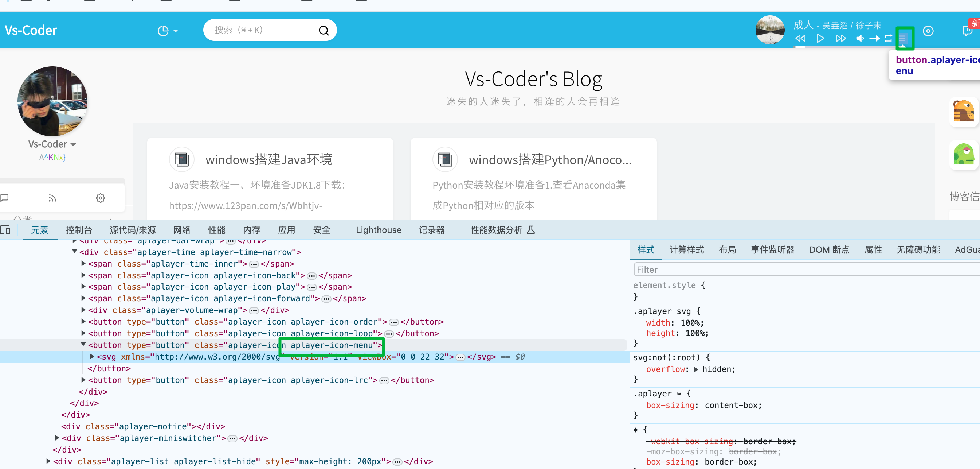Click the book icon of Java article
This screenshot has height=469, width=980.
tap(182, 159)
